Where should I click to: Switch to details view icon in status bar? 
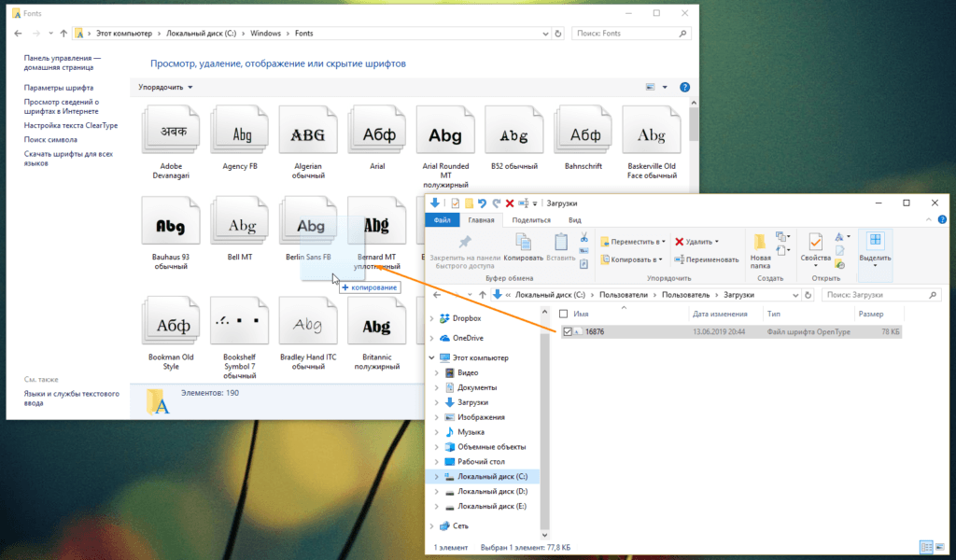tap(926, 547)
